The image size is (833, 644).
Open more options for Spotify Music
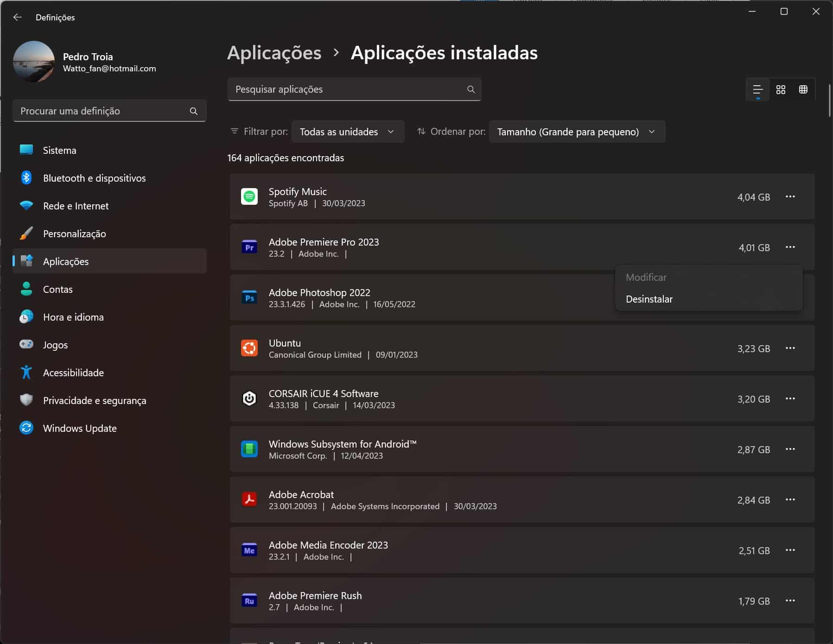click(790, 197)
